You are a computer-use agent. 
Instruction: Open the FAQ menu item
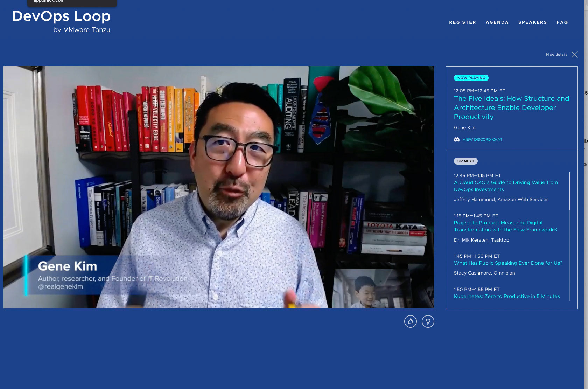[x=562, y=22]
